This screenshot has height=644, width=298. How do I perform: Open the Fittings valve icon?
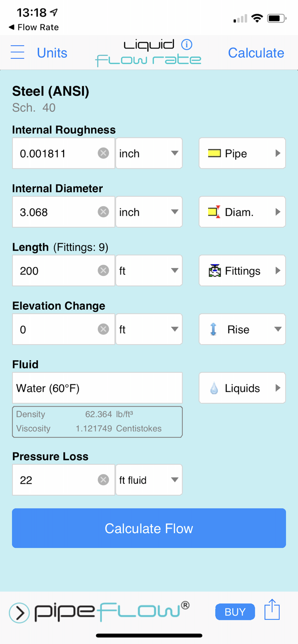pyautogui.click(x=213, y=270)
